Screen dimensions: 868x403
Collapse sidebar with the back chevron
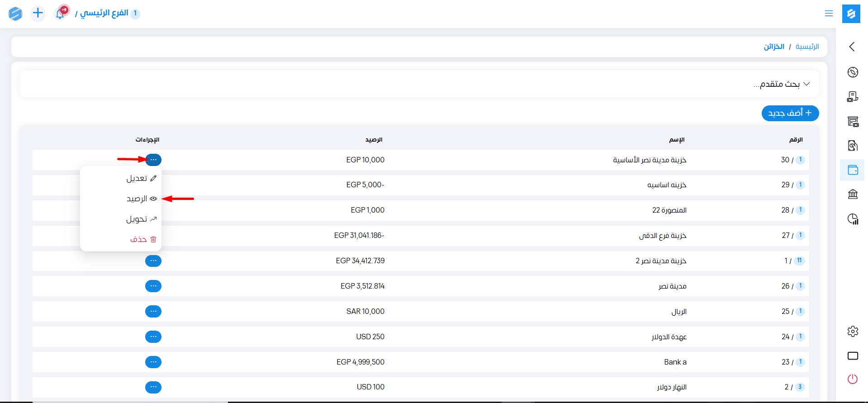click(x=852, y=47)
